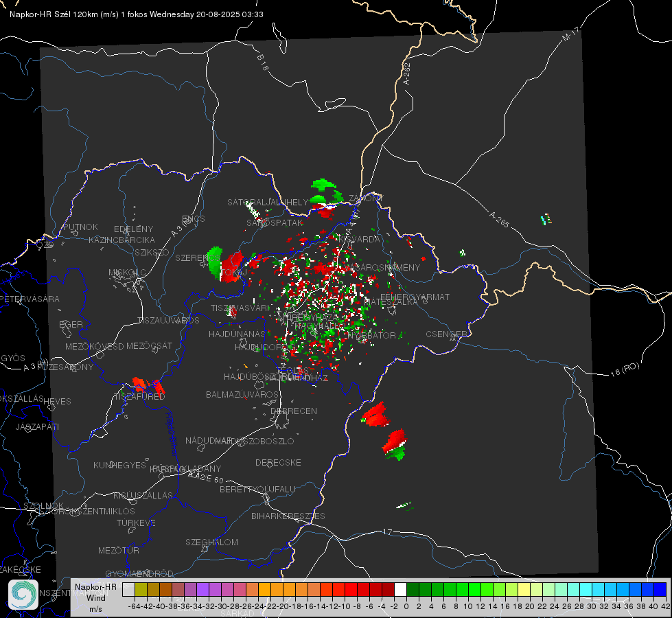The height and width of the screenshot is (618, 672).
Task: Click the JASZAPATI city label
Action: 37,426
